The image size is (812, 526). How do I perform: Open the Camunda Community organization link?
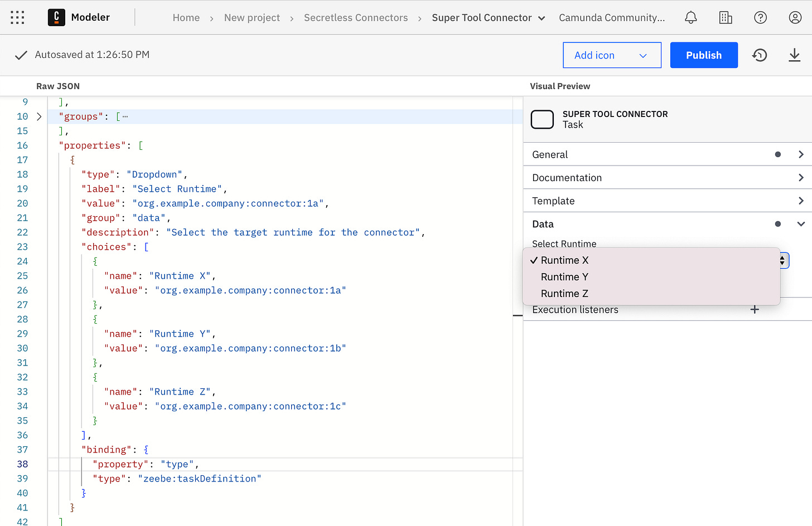[x=612, y=18]
